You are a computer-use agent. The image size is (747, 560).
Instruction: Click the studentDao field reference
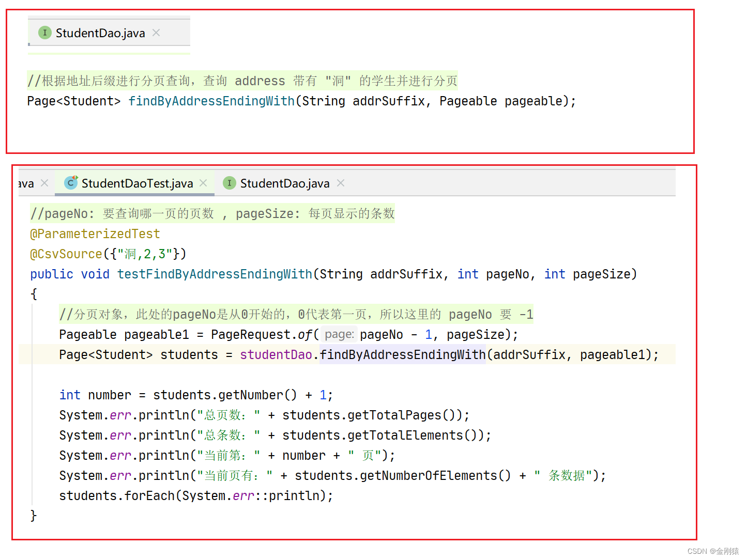pyautogui.click(x=276, y=355)
